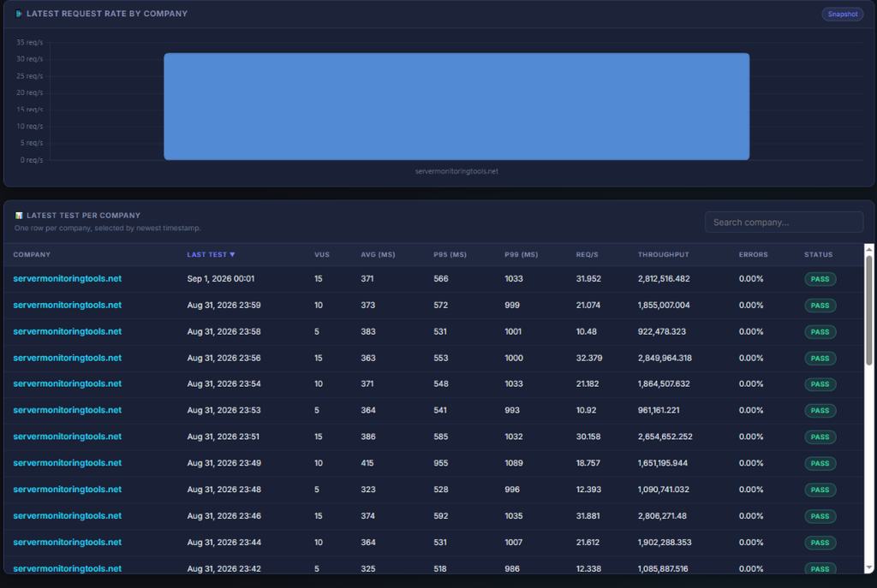Click the 'LATEST REQUEST RATE BY COMPANY' title
This screenshot has height=588, width=877.
[107, 14]
